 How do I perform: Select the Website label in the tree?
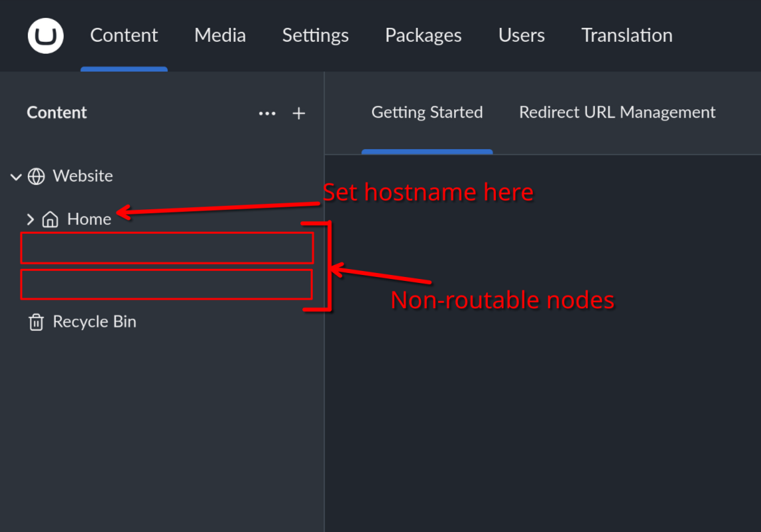point(83,176)
